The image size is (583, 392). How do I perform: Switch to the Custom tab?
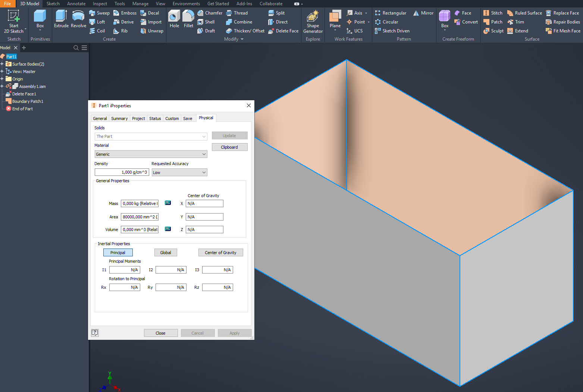point(172,118)
